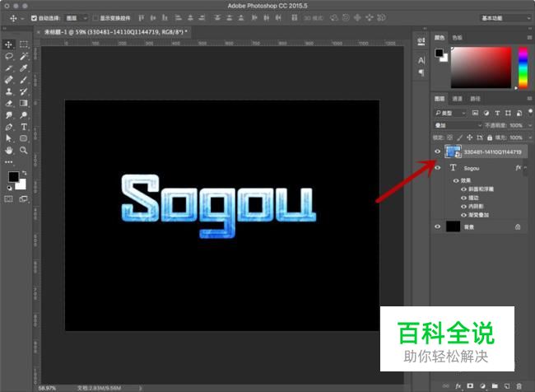Select the History Brush tool
Screen dimensions: 535x392
click(x=24, y=91)
